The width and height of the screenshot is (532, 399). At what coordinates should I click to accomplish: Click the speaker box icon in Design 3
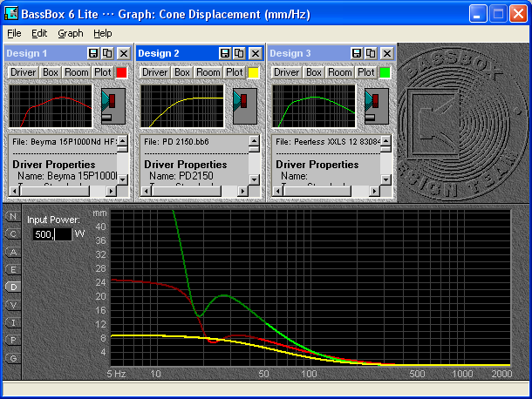[x=377, y=106]
